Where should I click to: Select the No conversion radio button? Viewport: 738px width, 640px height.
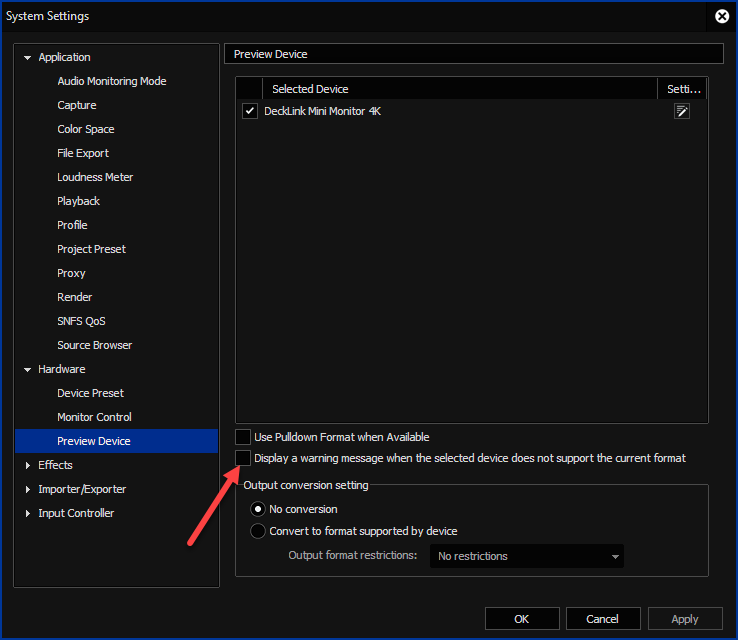point(258,509)
